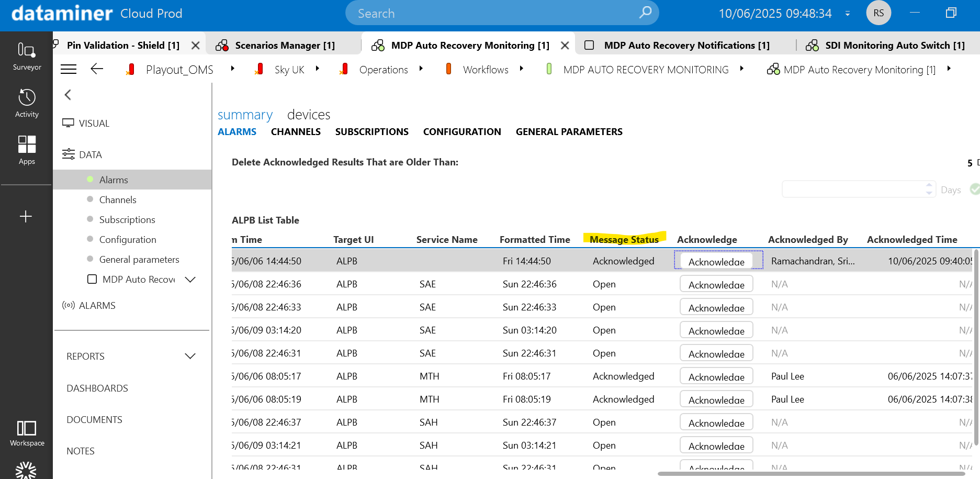Click the vertical table scrollbar
Image resolution: width=980 pixels, height=479 pixels.
click(976, 348)
